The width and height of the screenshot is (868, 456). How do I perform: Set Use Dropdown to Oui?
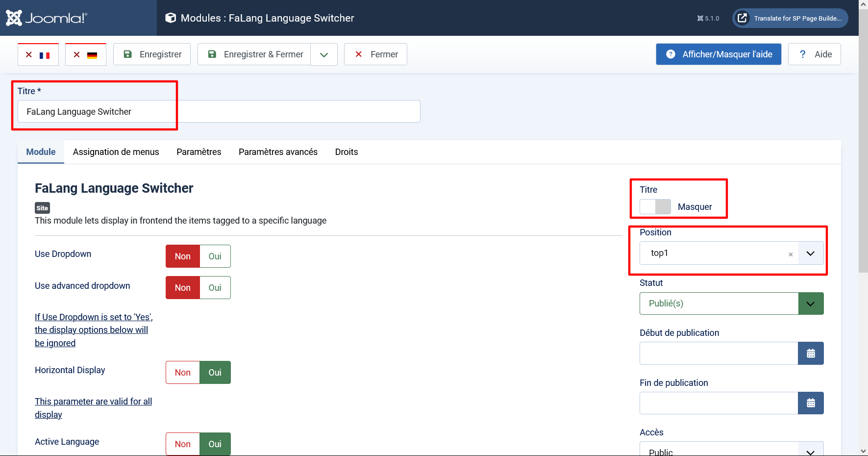point(215,256)
